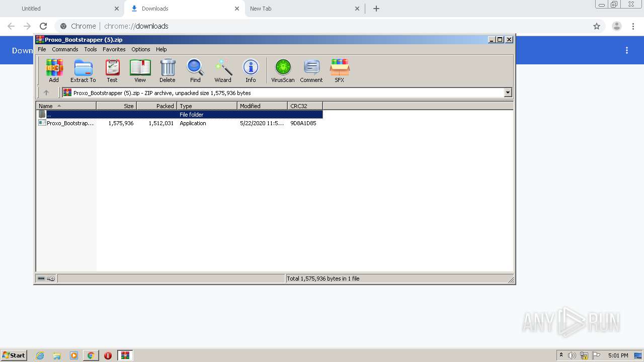Image resolution: width=644 pixels, height=362 pixels.
Task: Launch the Wizard wand tool
Action: click(x=223, y=70)
